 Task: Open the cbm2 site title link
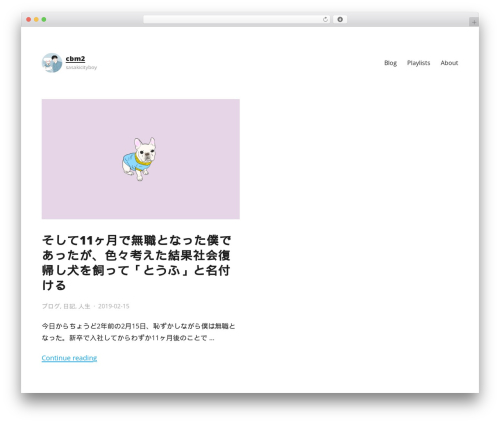click(75, 59)
